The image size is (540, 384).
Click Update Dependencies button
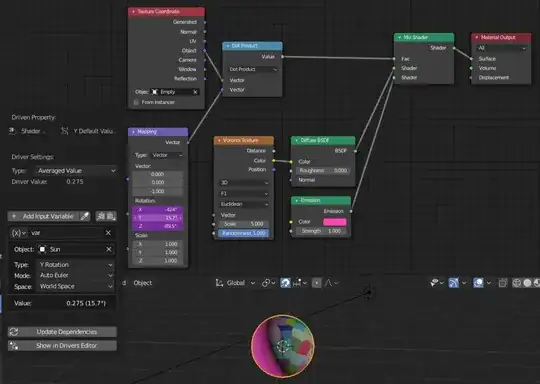coord(62,332)
